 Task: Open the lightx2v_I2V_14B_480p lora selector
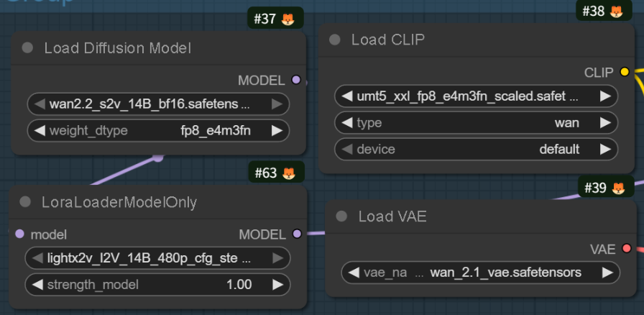(157, 258)
